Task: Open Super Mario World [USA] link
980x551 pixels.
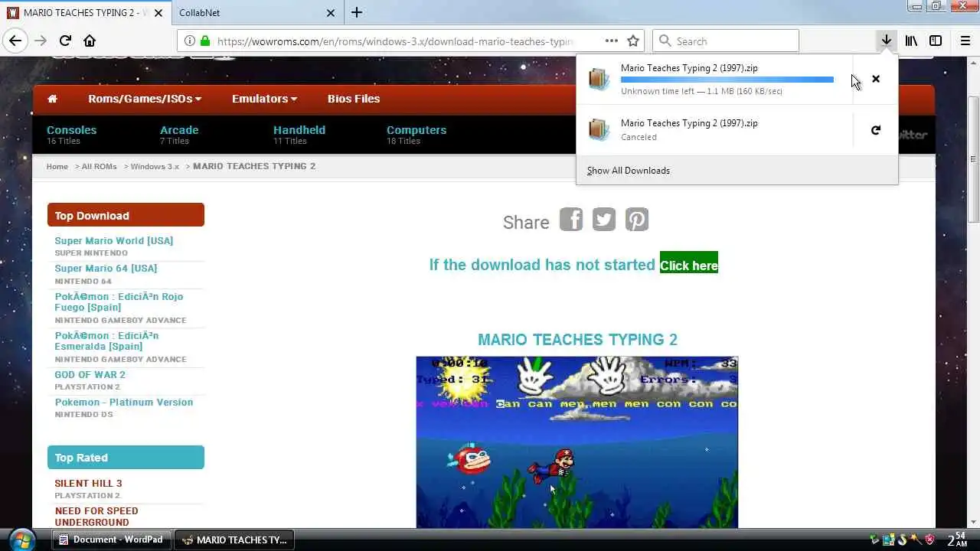Action: point(114,240)
